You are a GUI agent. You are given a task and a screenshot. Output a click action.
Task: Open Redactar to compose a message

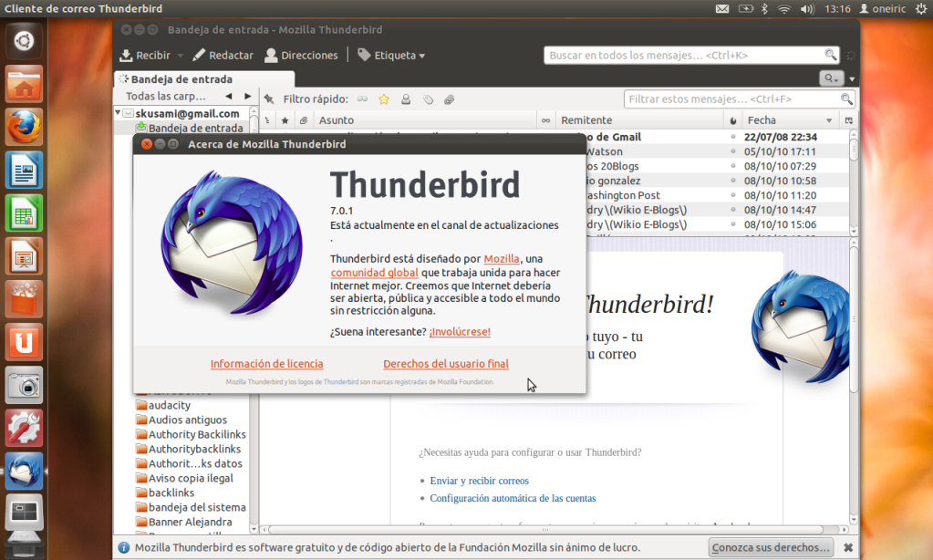(x=223, y=56)
